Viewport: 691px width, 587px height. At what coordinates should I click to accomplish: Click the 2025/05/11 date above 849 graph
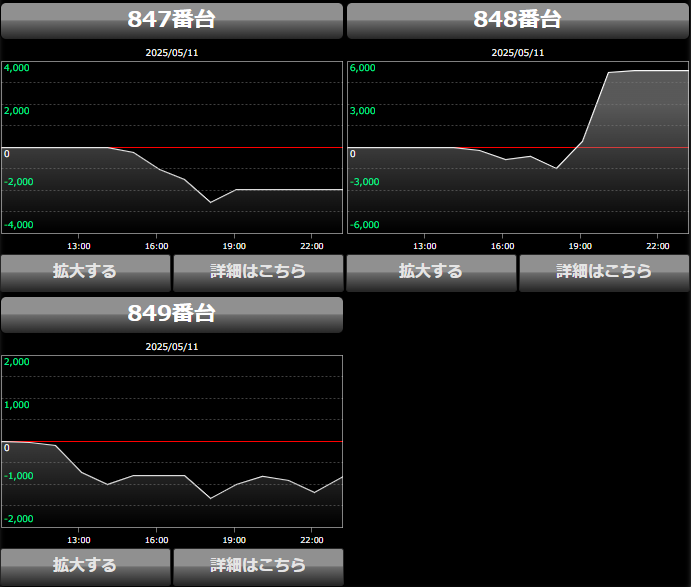(x=172, y=347)
